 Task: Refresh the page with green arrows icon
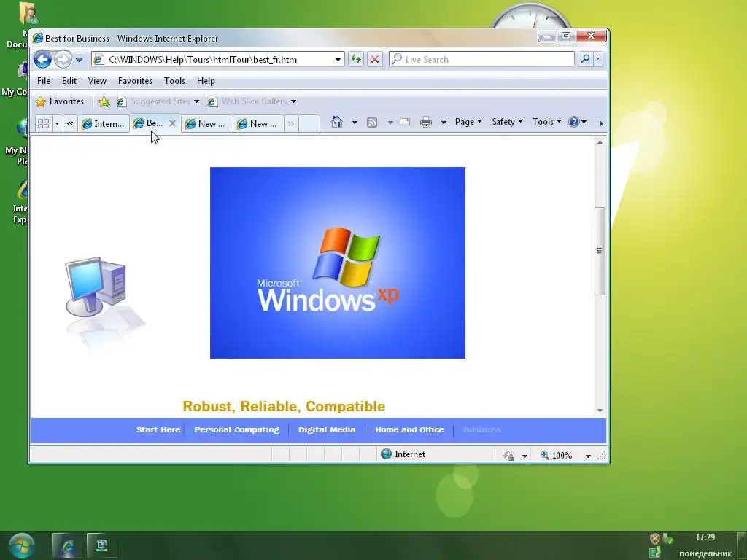point(356,60)
